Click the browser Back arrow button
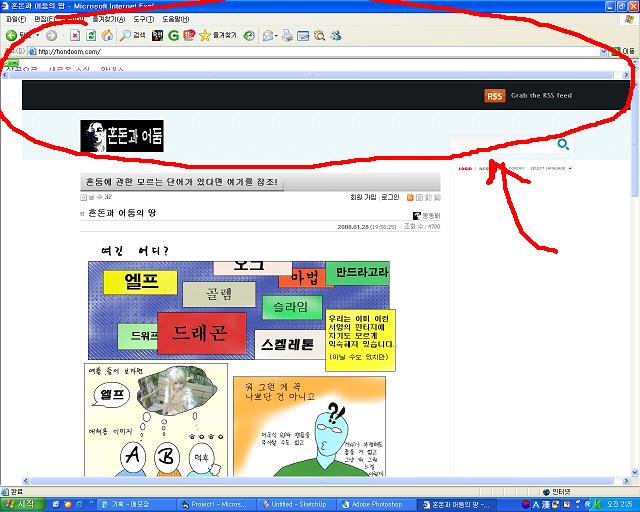The width and height of the screenshot is (640, 512). tap(11, 36)
